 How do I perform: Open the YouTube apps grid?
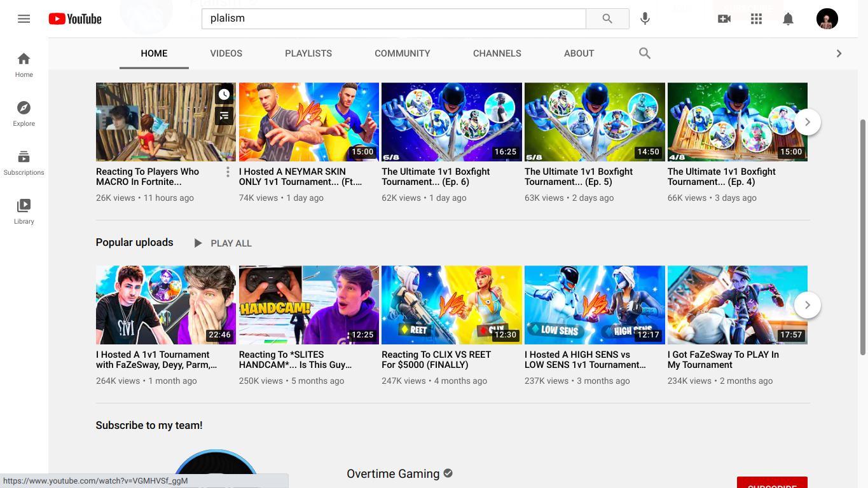coord(756,18)
